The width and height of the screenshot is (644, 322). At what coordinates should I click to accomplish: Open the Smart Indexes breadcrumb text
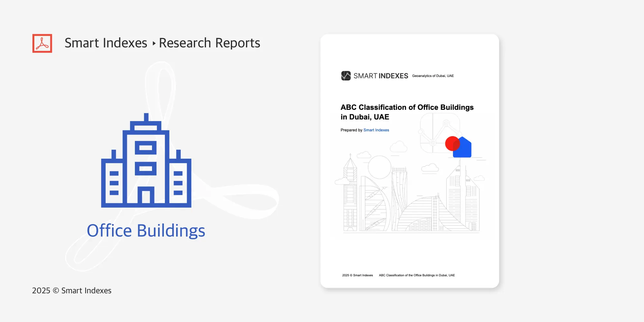(x=106, y=43)
